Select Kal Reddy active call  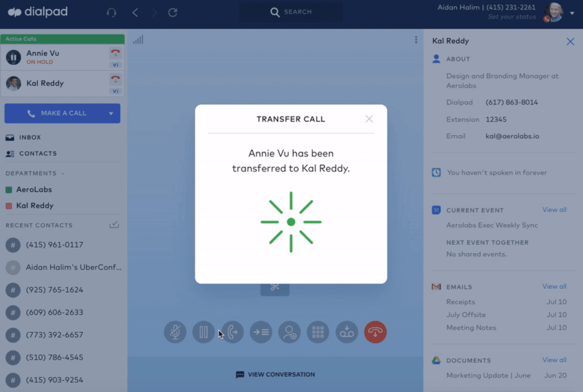click(x=62, y=84)
